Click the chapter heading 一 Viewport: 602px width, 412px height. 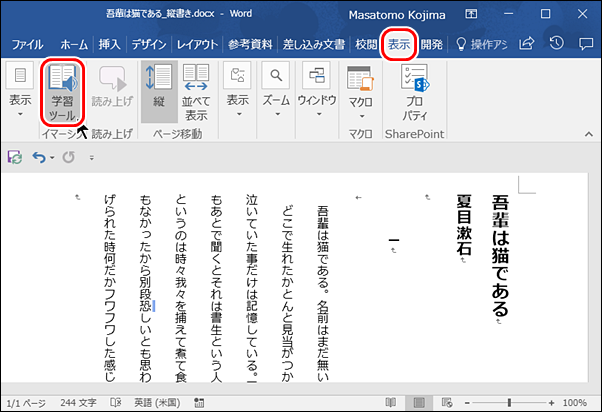394,240
